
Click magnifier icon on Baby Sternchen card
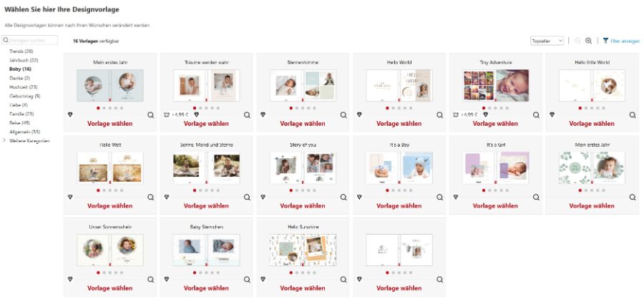click(x=247, y=280)
